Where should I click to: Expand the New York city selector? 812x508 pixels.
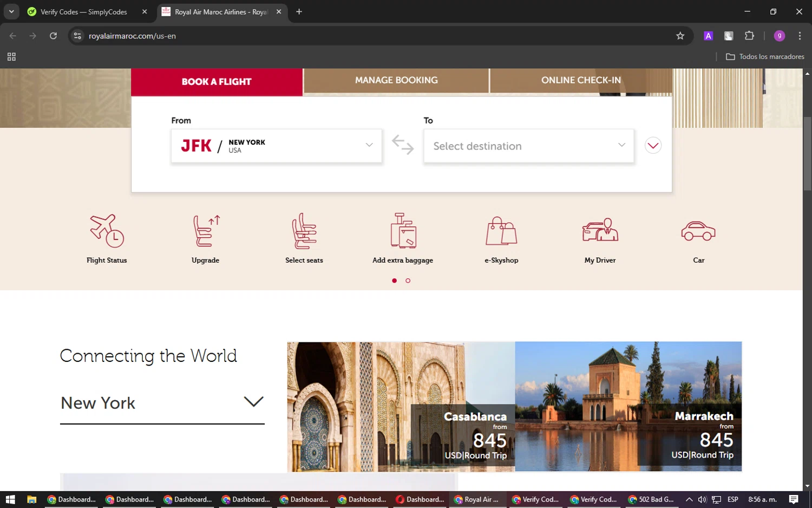[x=162, y=403]
